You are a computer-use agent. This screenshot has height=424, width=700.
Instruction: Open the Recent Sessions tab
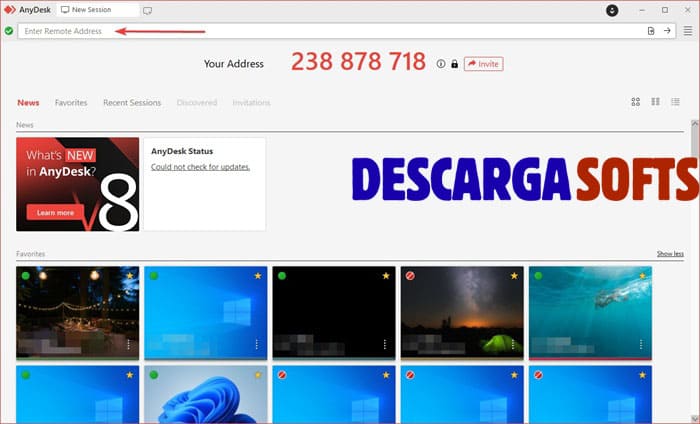pyautogui.click(x=132, y=103)
